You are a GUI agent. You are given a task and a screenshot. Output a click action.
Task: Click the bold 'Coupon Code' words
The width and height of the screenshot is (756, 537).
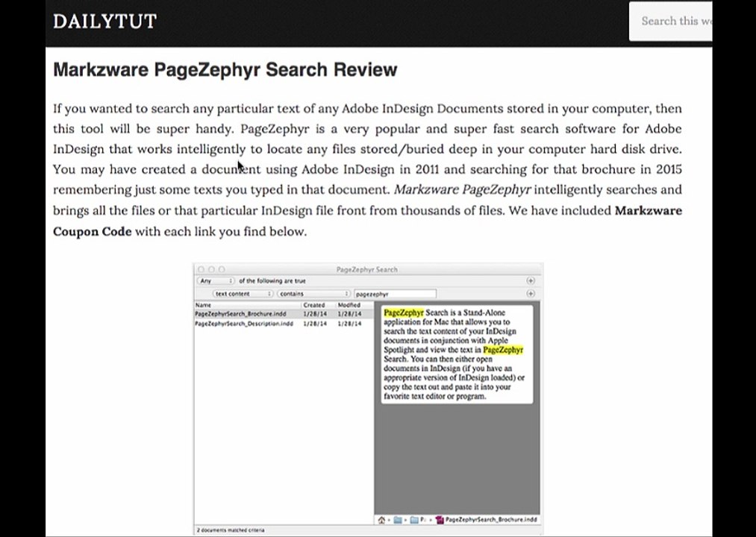coord(92,231)
